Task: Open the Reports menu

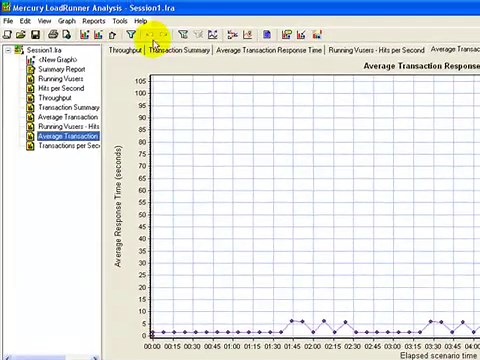Action: [94, 21]
